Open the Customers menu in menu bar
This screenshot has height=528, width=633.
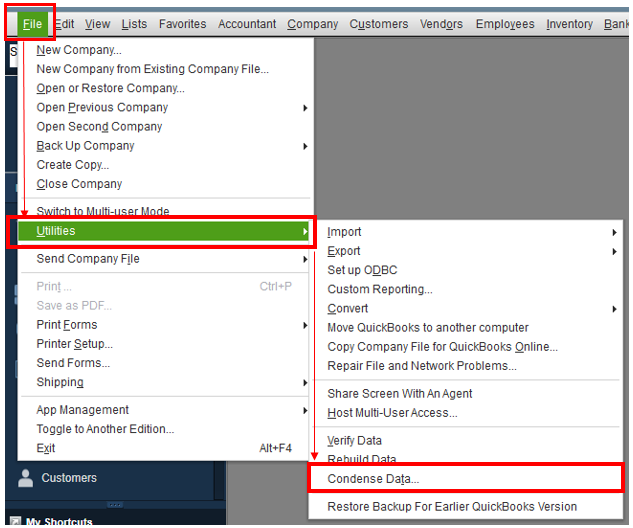click(379, 24)
